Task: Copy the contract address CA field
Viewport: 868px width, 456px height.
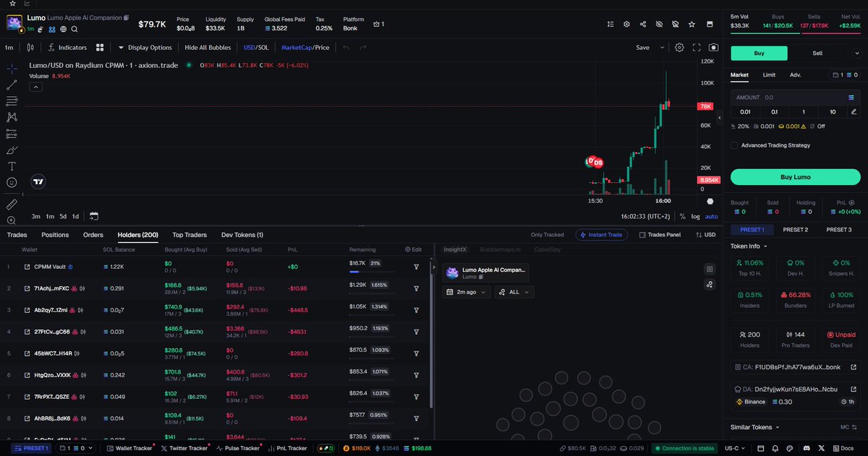Action: point(796,367)
